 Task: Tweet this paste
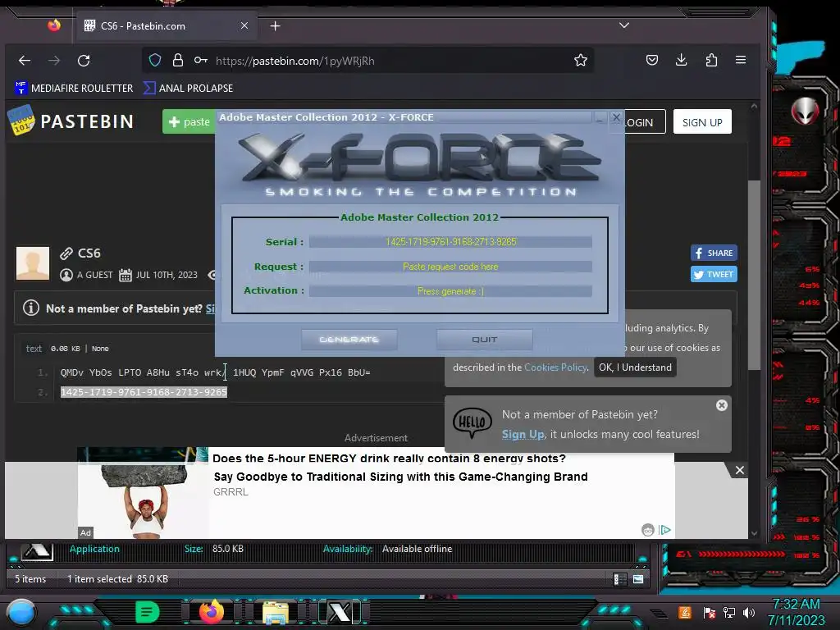click(x=714, y=274)
